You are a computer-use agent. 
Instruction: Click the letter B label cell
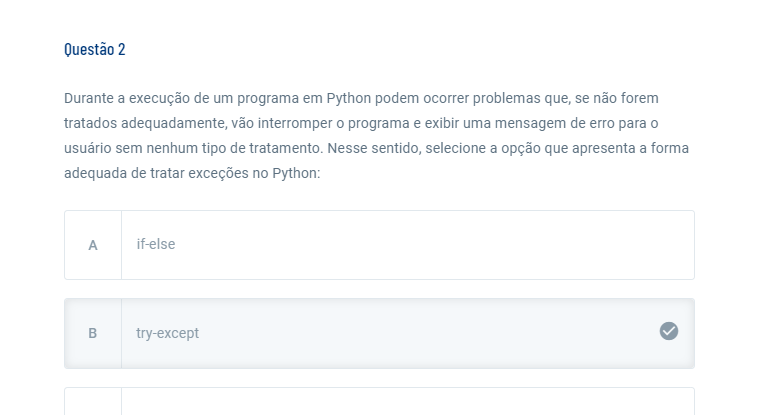[93, 334]
